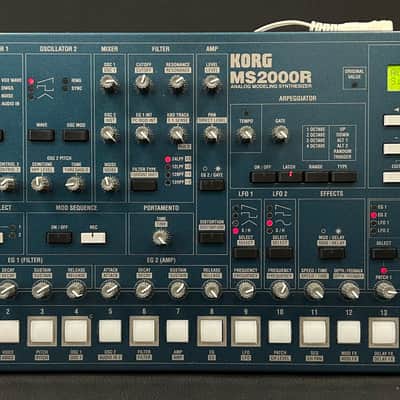Screen dimensions: 400x400
Task: Toggle the Arpeggiator On/Off button
Action: 263,177
